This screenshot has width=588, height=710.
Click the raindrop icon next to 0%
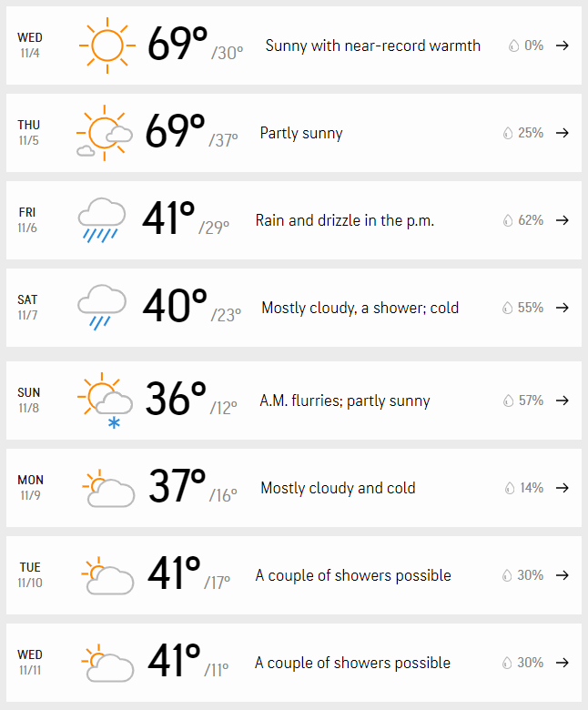(513, 46)
